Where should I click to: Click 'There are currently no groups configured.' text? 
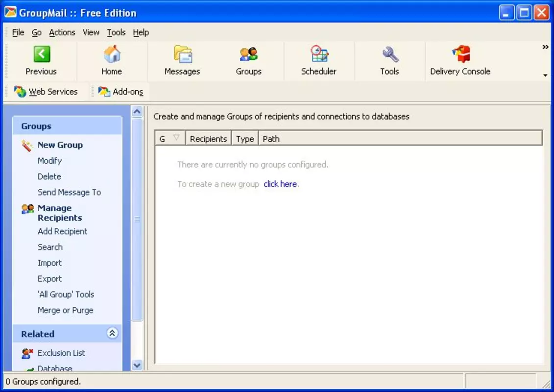pos(253,165)
